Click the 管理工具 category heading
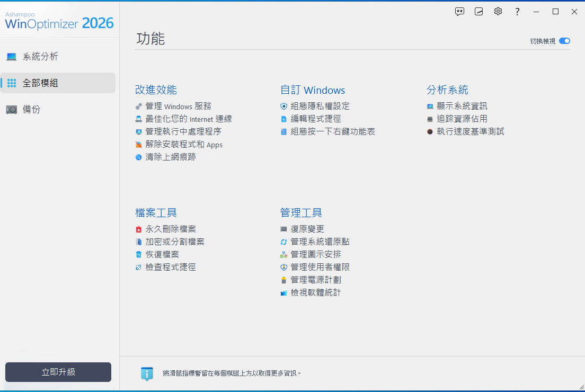Screen dimensions: 585x392 coord(301,212)
